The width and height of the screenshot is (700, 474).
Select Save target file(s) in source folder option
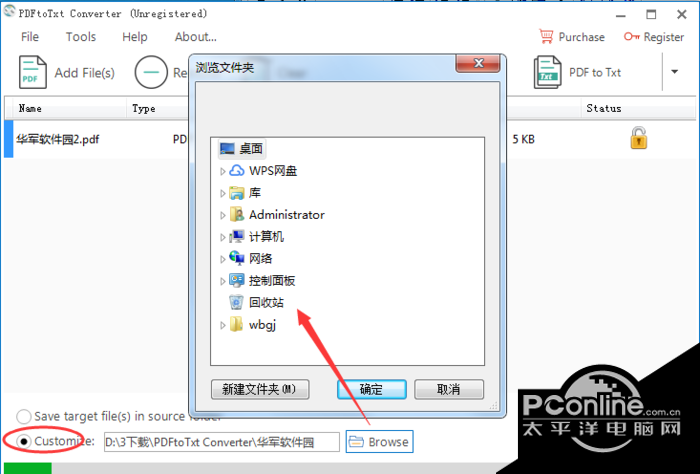23,416
